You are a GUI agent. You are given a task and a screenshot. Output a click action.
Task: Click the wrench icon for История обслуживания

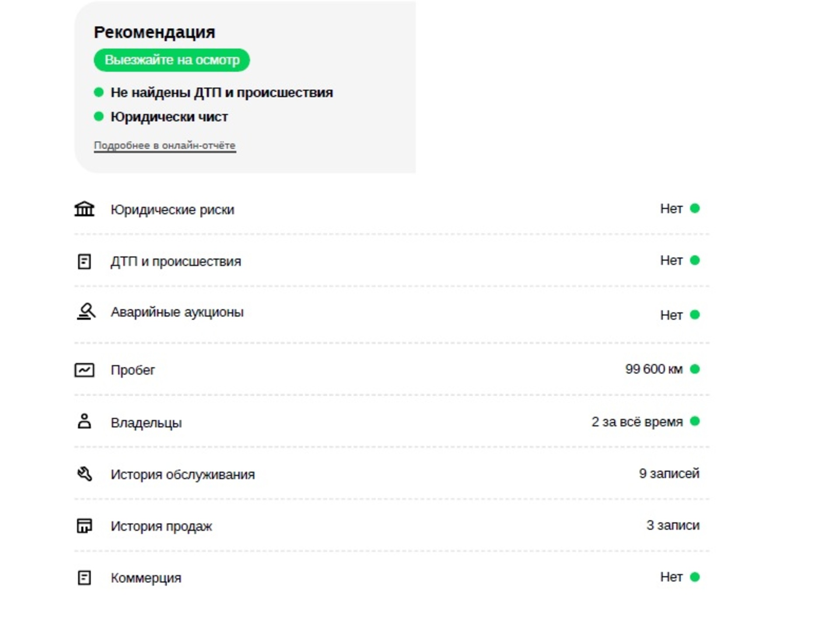pyautogui.click(x=84, y=474)
